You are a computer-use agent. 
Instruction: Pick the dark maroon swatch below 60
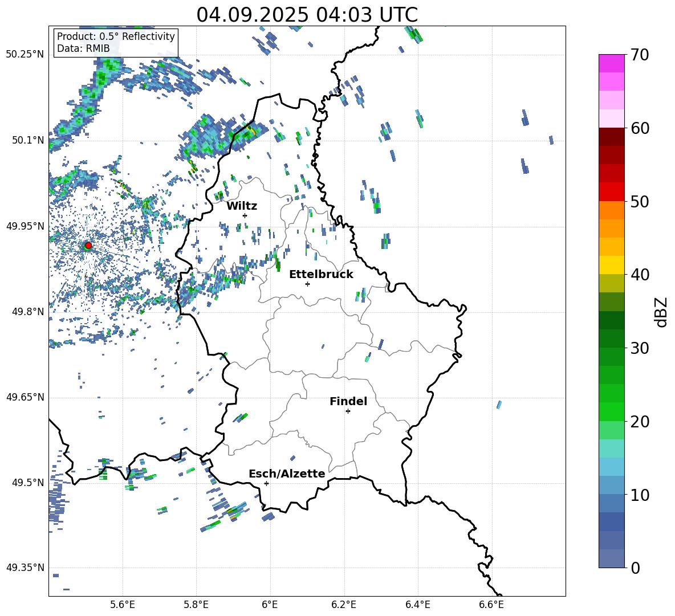(x=612, y=137)
